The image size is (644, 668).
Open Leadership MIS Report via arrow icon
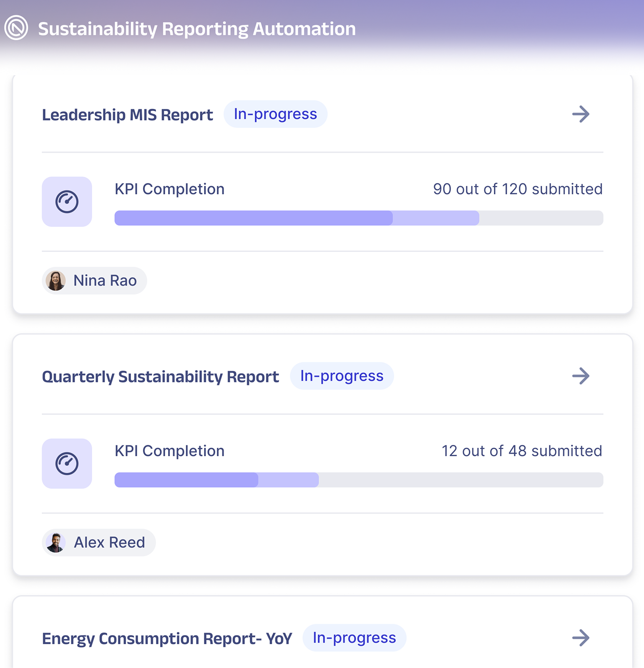point(581,114)
